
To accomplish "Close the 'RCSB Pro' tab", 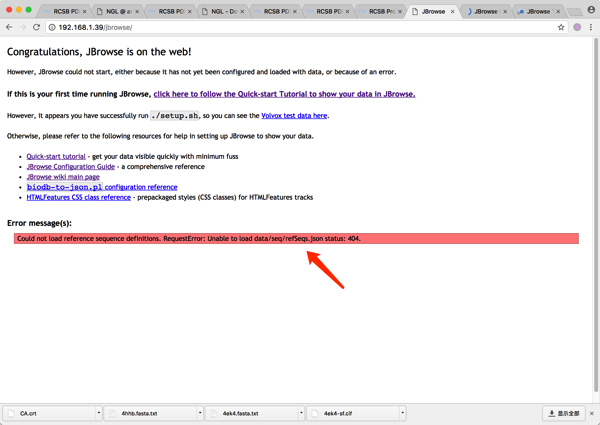I will point(400,11).
